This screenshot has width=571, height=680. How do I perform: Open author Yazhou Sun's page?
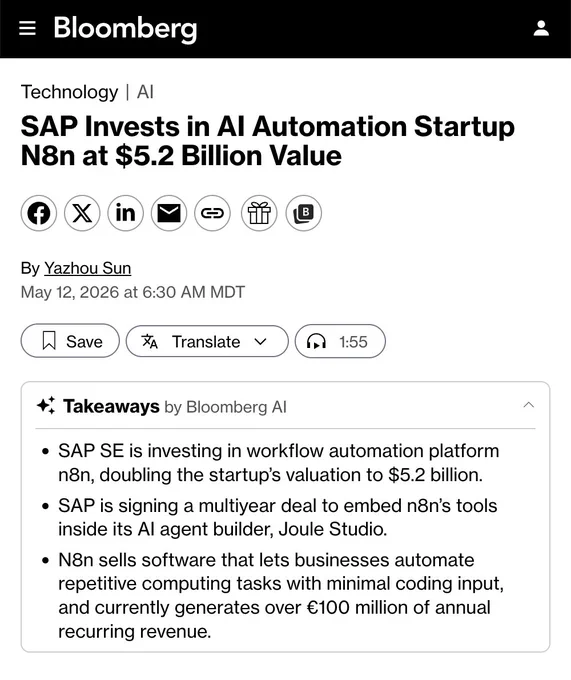point(88,268)
